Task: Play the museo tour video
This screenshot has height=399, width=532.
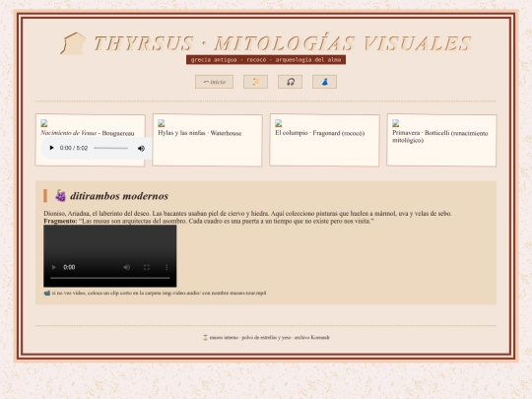Action: (53, 267)
